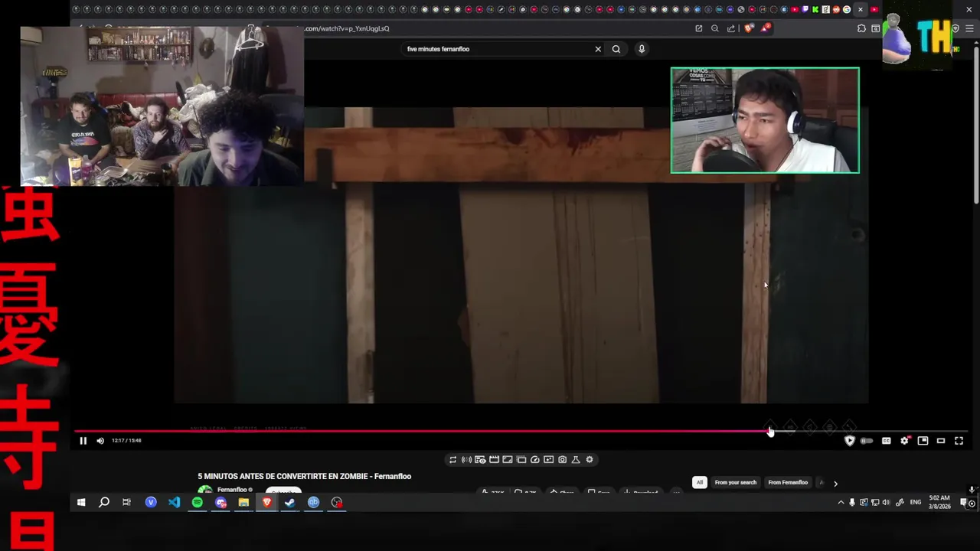Close the current active browser tab

860,9
